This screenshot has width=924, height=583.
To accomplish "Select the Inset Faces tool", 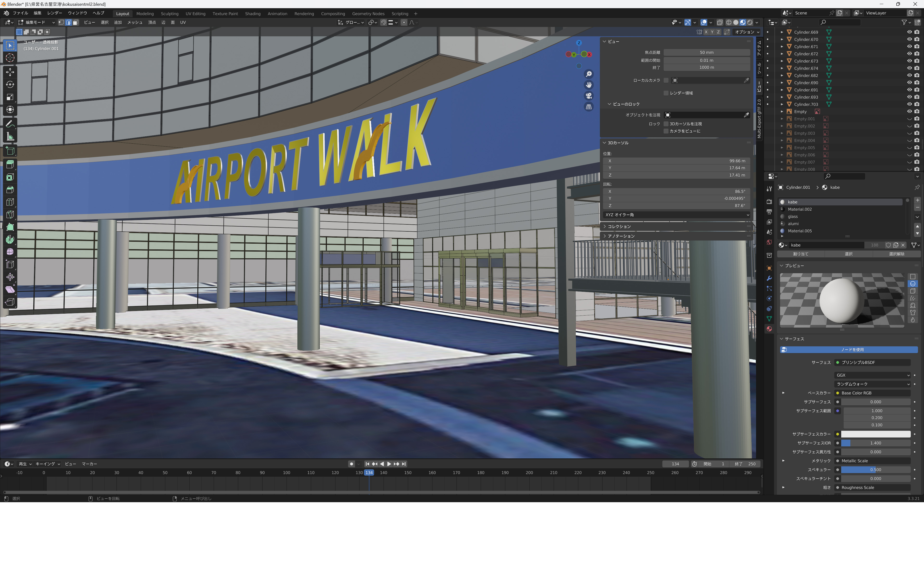I will [x=10, y=177].
